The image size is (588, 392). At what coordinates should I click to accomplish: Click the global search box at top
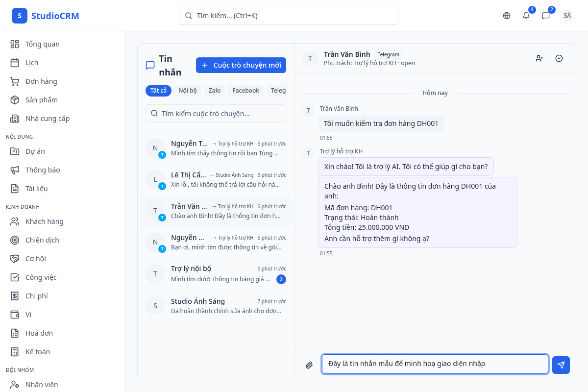[288, 16]
